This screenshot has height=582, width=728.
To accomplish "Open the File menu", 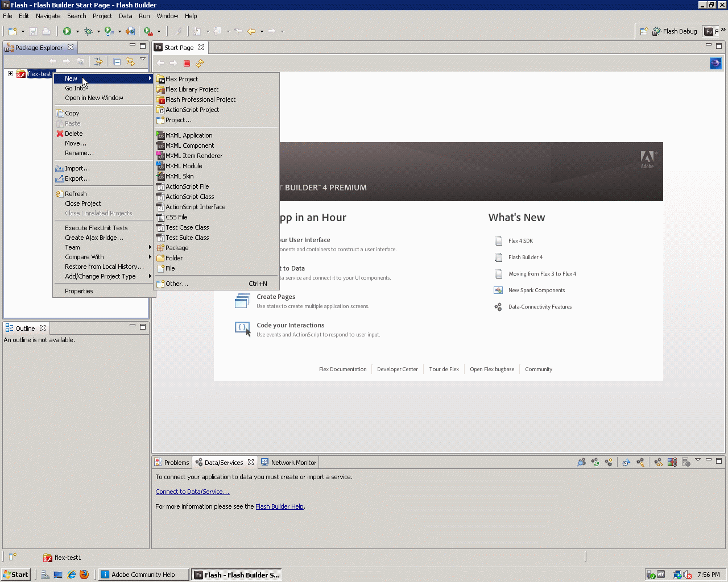I will 7,16.
